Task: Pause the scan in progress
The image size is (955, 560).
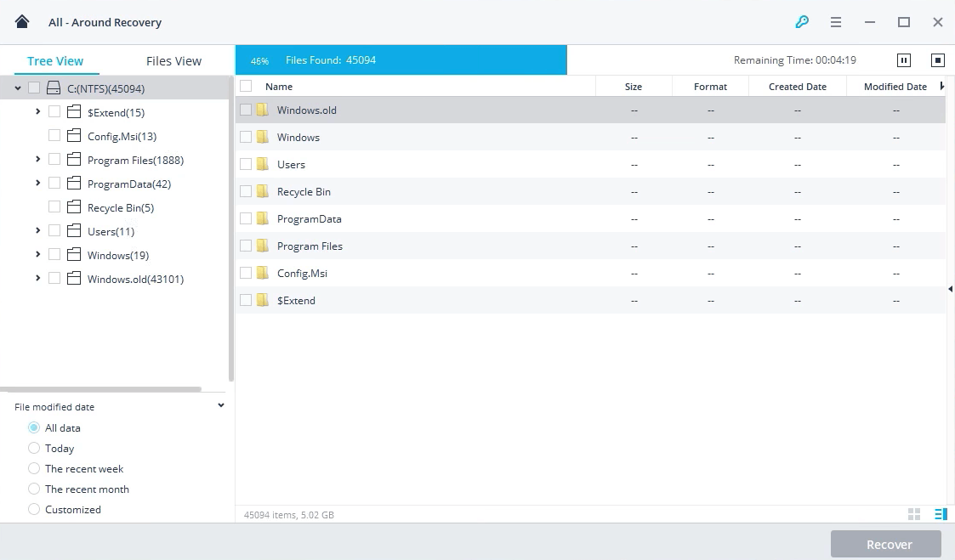Action: (904, 60)
